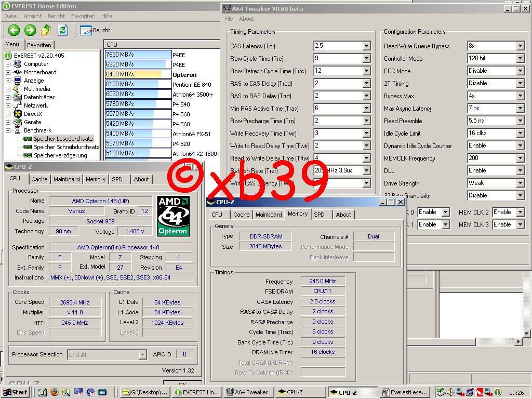Expand the Motherboard tree node
Screen dimensions: 532x399
8,72
